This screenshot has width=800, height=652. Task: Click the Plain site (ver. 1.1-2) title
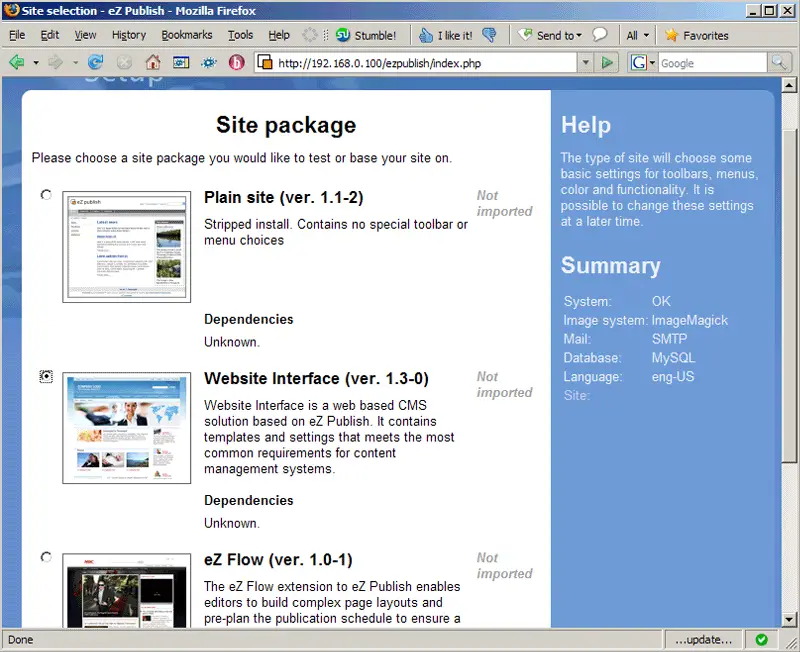click(284, 197)
